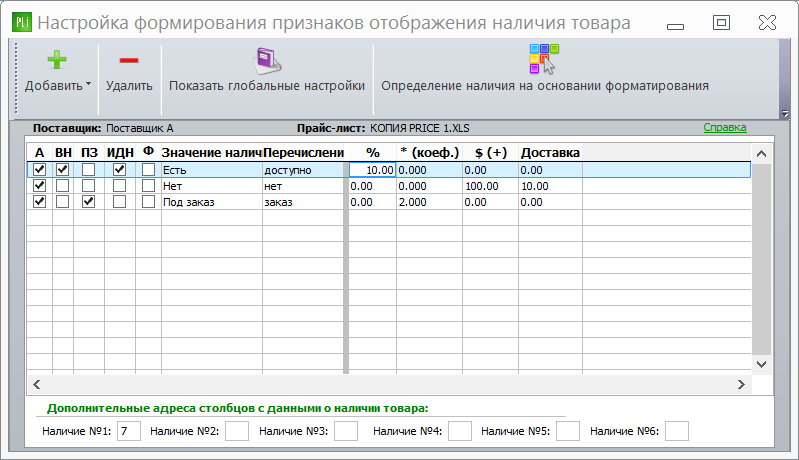Select the Нет value cell
This screenshot has height=460, width=799.
(x=211, y=186)
